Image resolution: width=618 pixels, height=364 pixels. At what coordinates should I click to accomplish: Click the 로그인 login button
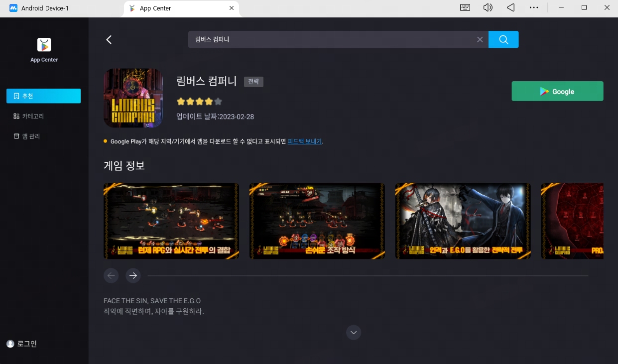22,344
